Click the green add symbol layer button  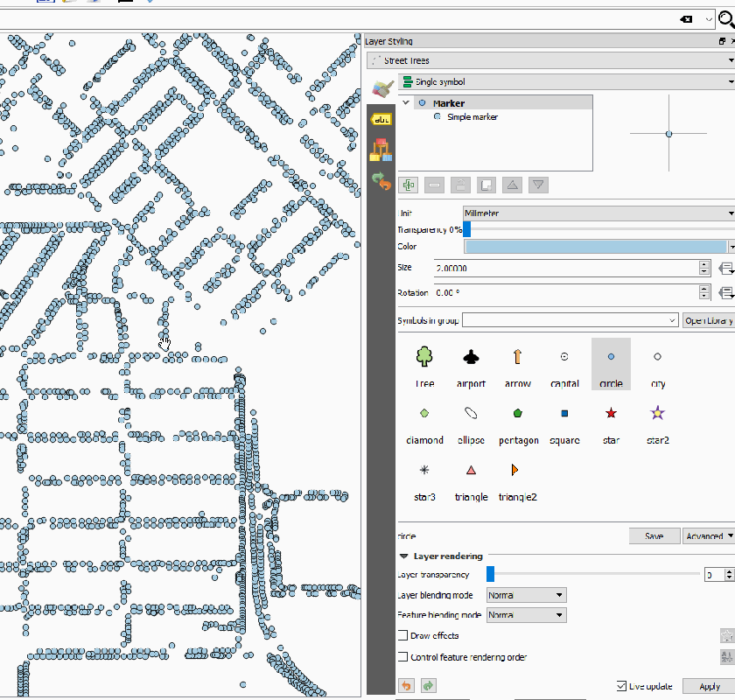tap(408, 185)
